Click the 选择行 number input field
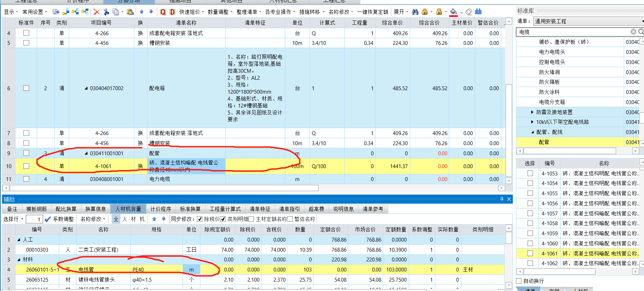Image resolution: width=644 pixels, height=291 pixels. click(34, 219)
